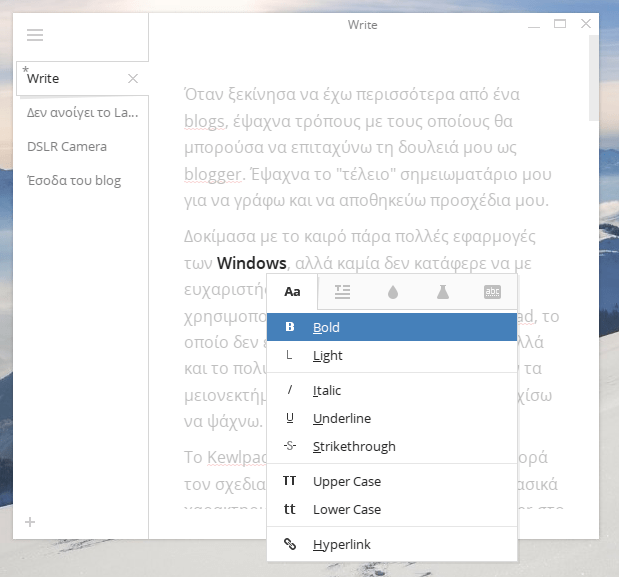Click the U icon beside Underline

(x=290, y=418)
